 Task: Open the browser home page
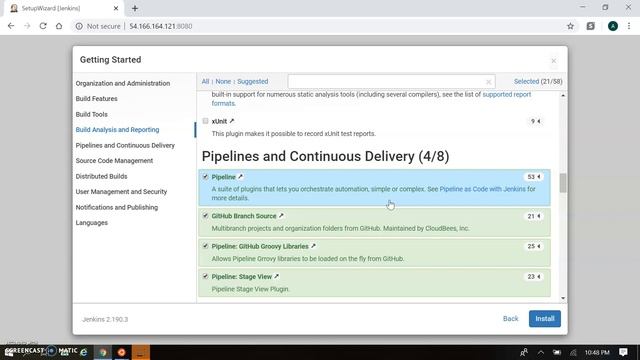[59, 26]
